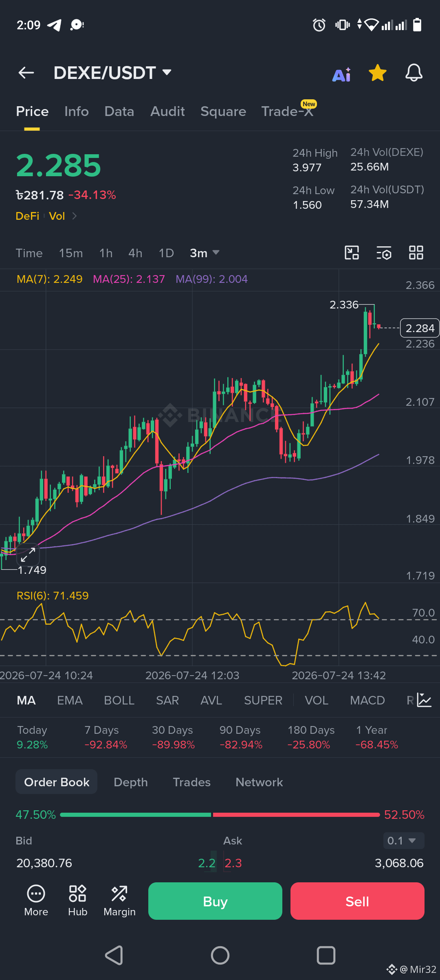This screenshot has height=980, width=440.
Task: Toggle the AVL indicator
Action: coord(211,700)
